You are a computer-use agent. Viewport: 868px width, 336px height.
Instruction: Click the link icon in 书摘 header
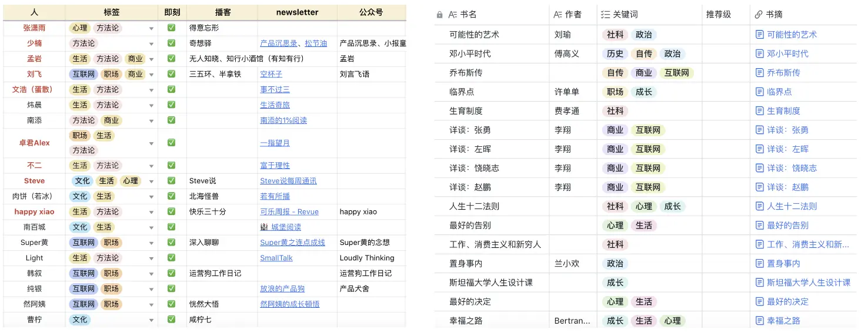click(x=759, y=15)
